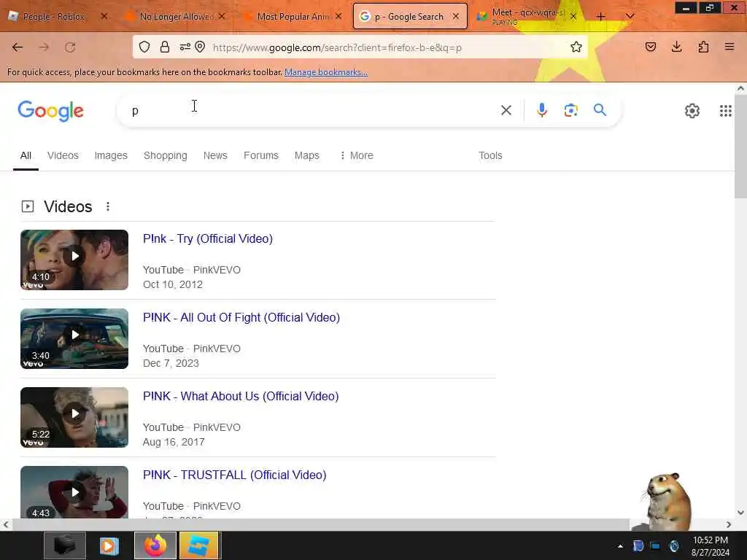747x560 pixels.
Task: Open the Videos section three-dot options
Action: point(108,206)
